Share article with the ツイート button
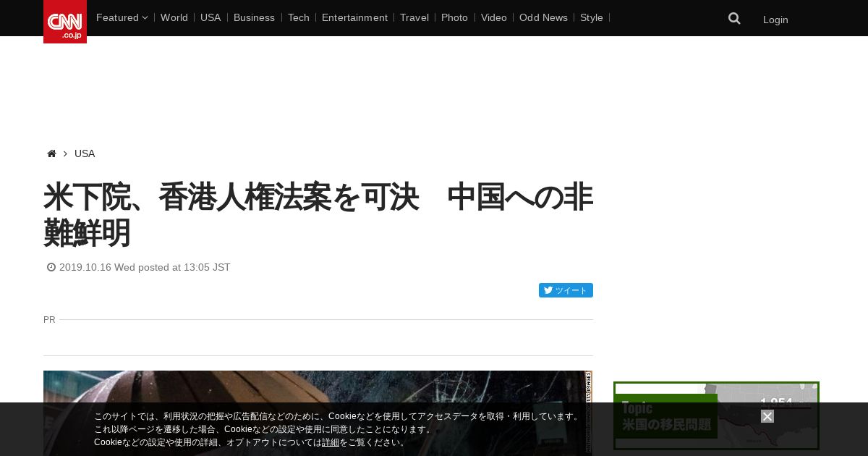Image resolution: width=868 pixels, height=456 pixels. click(566, 290)
